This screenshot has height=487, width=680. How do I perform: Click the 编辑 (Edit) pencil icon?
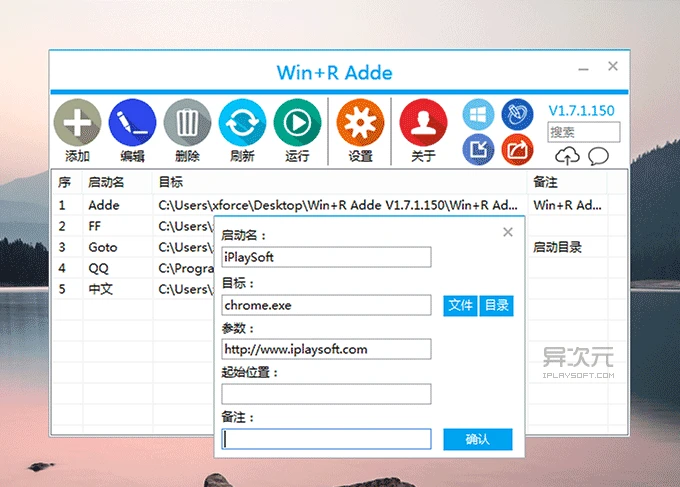pos(132,123)
